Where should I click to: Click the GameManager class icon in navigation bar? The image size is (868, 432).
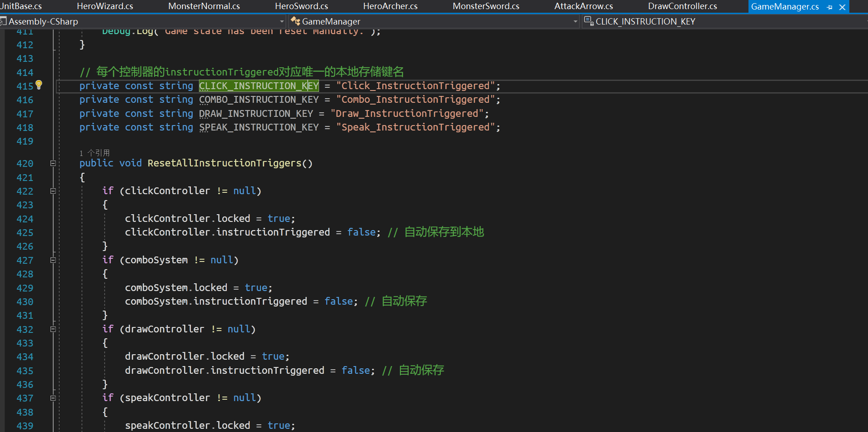click(x=295, y=21)
